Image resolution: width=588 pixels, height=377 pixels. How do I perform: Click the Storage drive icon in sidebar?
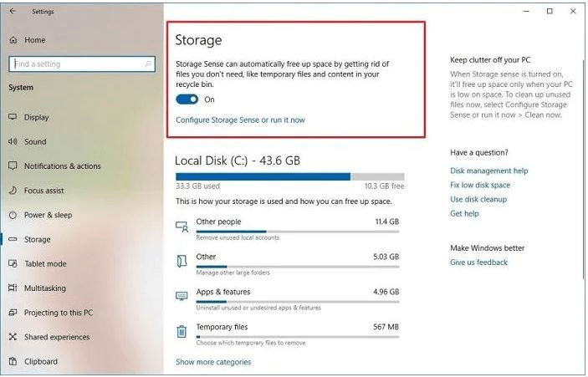pyautogui.click(x=13, y=239)
